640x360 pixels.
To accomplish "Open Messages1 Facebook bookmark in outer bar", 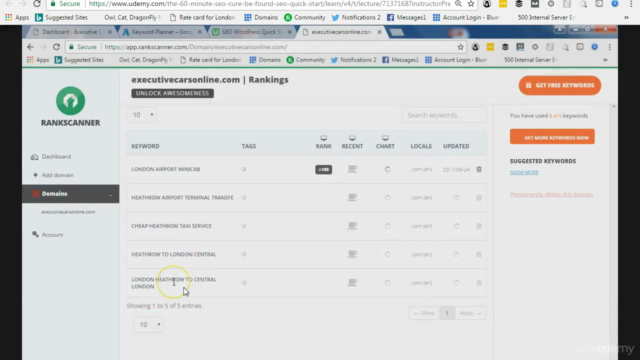I will [x=406, y=18].
